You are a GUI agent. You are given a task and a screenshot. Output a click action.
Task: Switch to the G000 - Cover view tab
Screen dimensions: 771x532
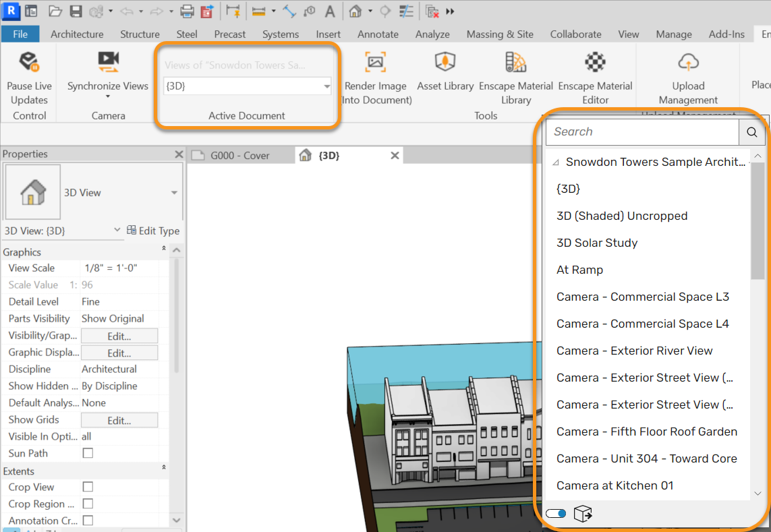tap(239, 155)
